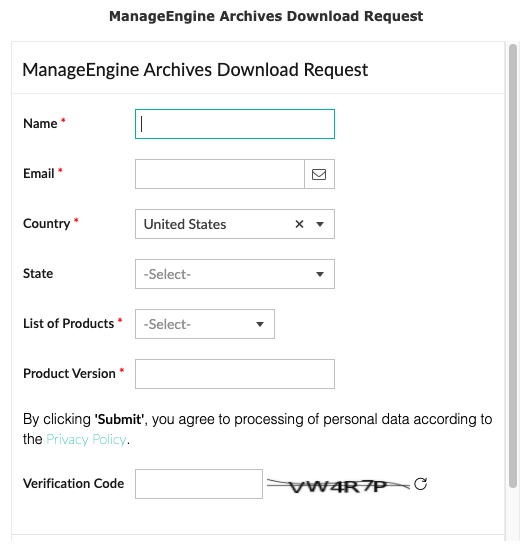Click the 'Name' field label
This screenshot has height=548, width=530.
click(40, 123)
